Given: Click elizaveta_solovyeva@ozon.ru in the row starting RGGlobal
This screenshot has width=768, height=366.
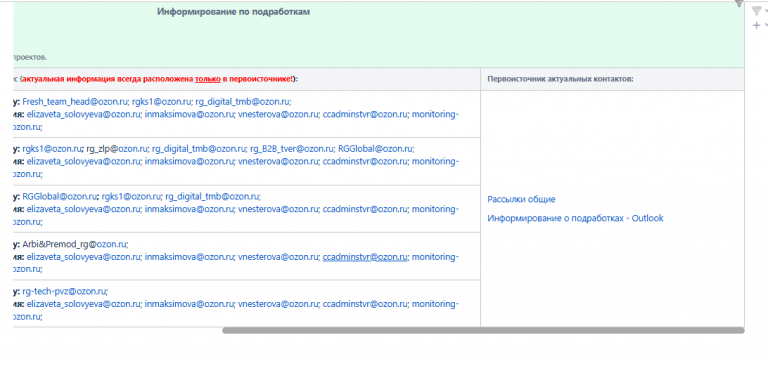Looking at the screenshot, I should tap(83, 209).
